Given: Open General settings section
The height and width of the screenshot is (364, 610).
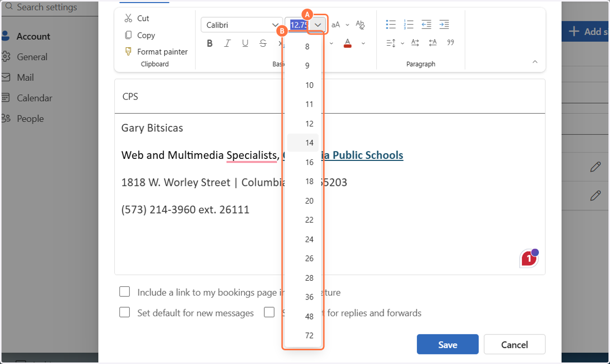Looking at the screenshot, I should click(x=32, y=57).
